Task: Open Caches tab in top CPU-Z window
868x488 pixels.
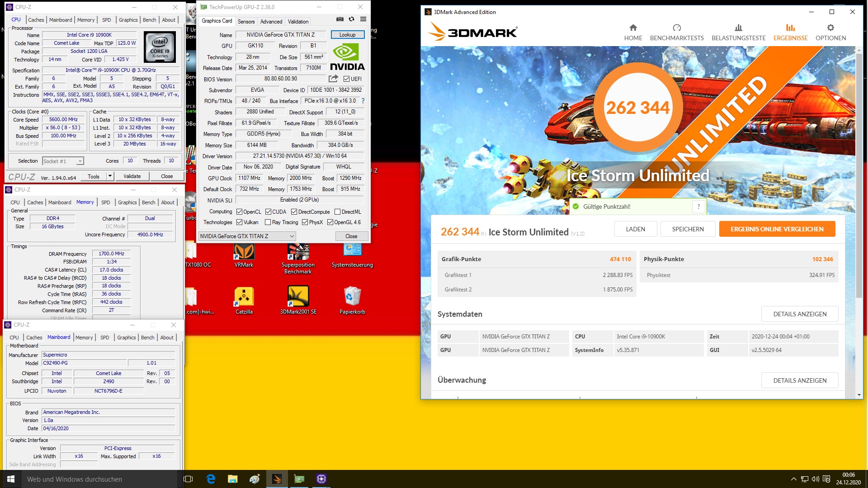Action: click(x=36, y=20)
